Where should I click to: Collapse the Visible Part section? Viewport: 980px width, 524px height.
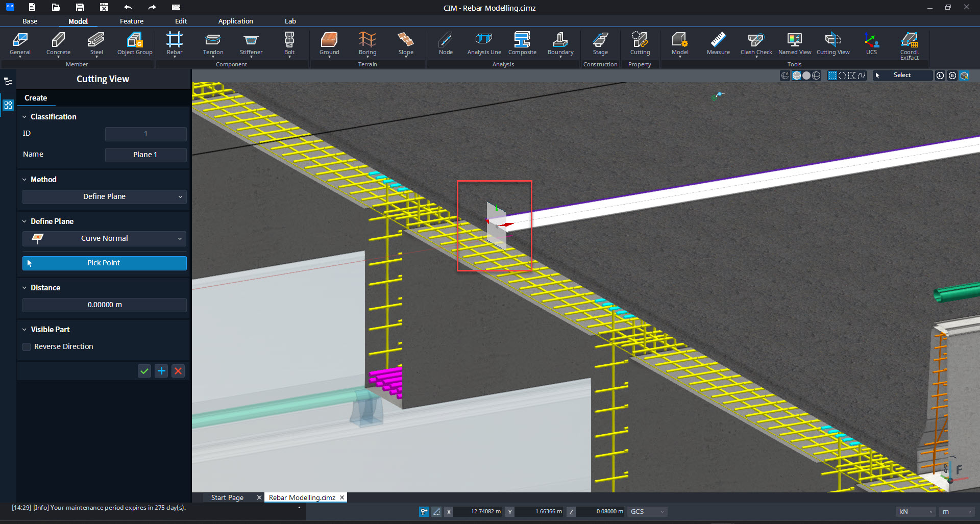(x=24, y=330)
